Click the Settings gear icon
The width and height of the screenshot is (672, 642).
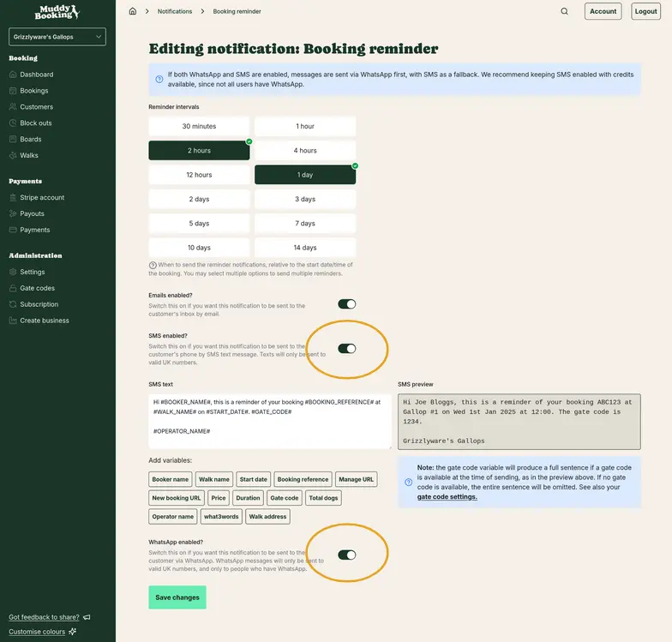click(x=13, y=272)
